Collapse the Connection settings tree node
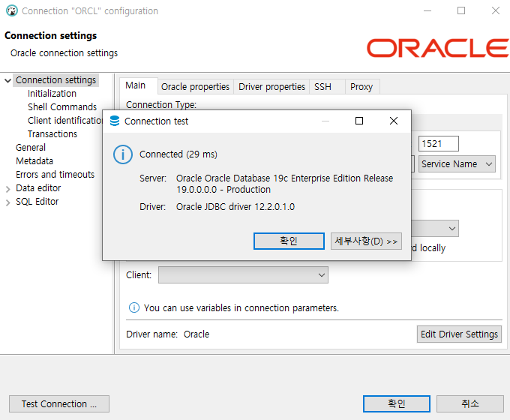Viewport: 510px width, 420px height. [7, 80]
